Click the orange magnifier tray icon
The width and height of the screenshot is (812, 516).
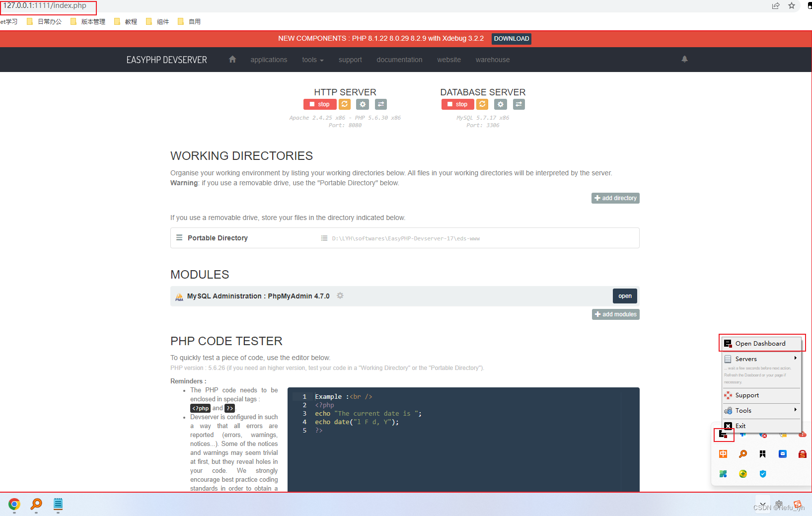tap(743, 454)
